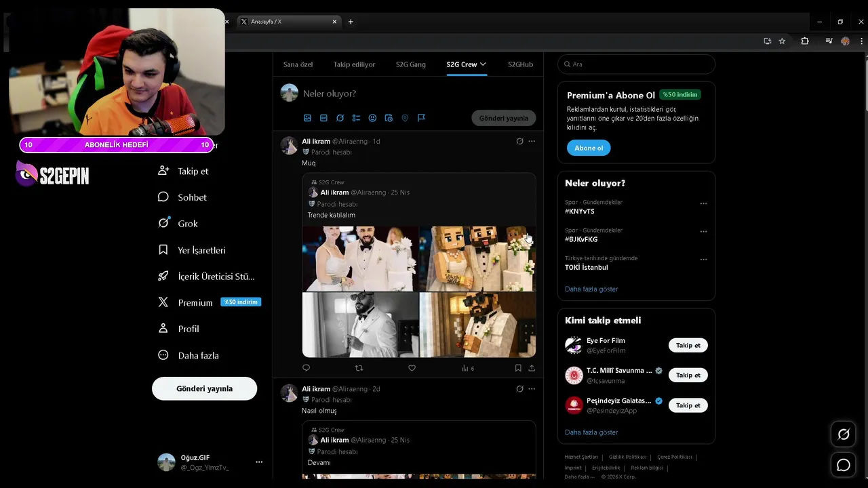868x488 pixels.
Task: Follow Peşindeyiz Galatasaray account
Action: point(688,405)
